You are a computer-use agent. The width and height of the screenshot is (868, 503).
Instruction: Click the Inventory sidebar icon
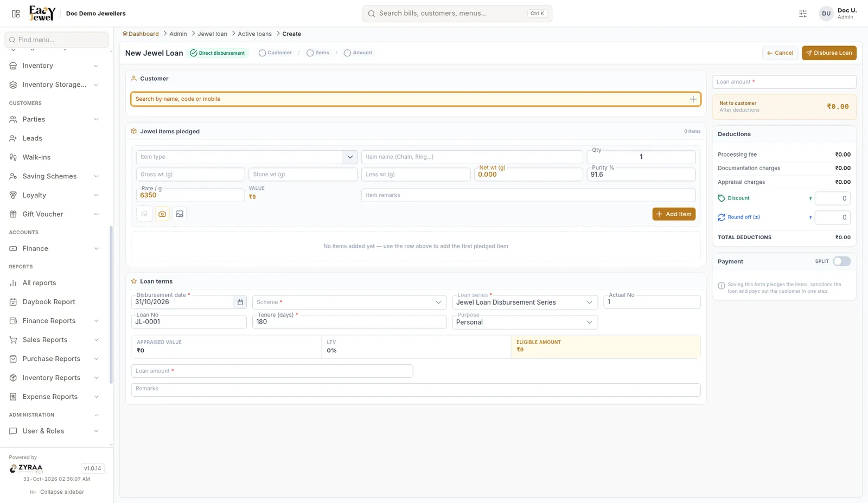pos(13,66)
